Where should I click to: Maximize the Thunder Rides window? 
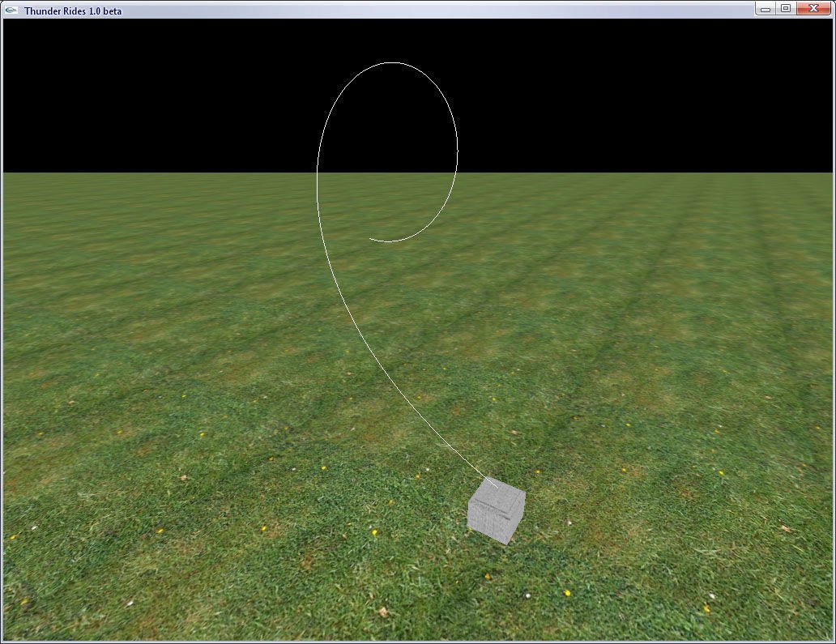coord(785,9)
